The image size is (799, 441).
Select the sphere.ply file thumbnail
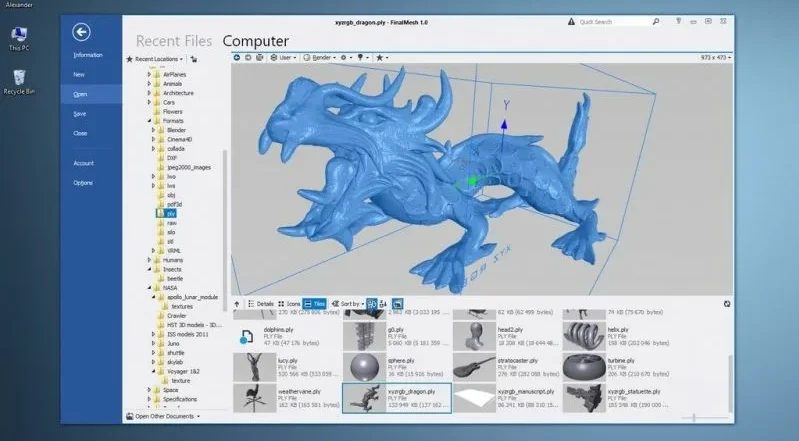[364, 367]
